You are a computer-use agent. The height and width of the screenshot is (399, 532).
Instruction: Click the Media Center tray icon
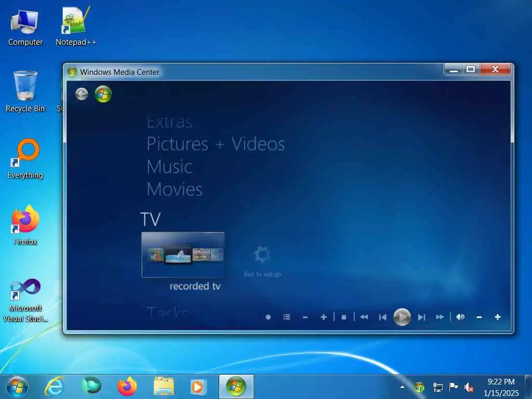point(419,387)
